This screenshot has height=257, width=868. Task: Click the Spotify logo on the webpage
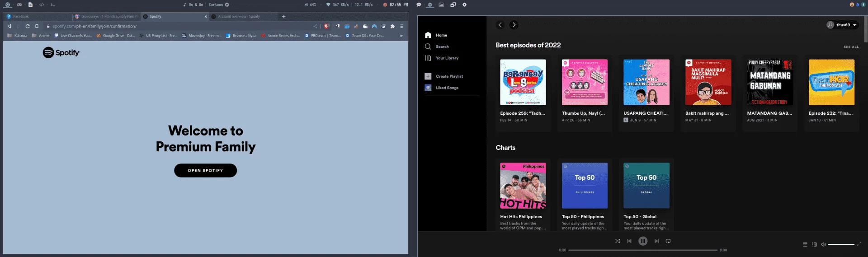61,53
